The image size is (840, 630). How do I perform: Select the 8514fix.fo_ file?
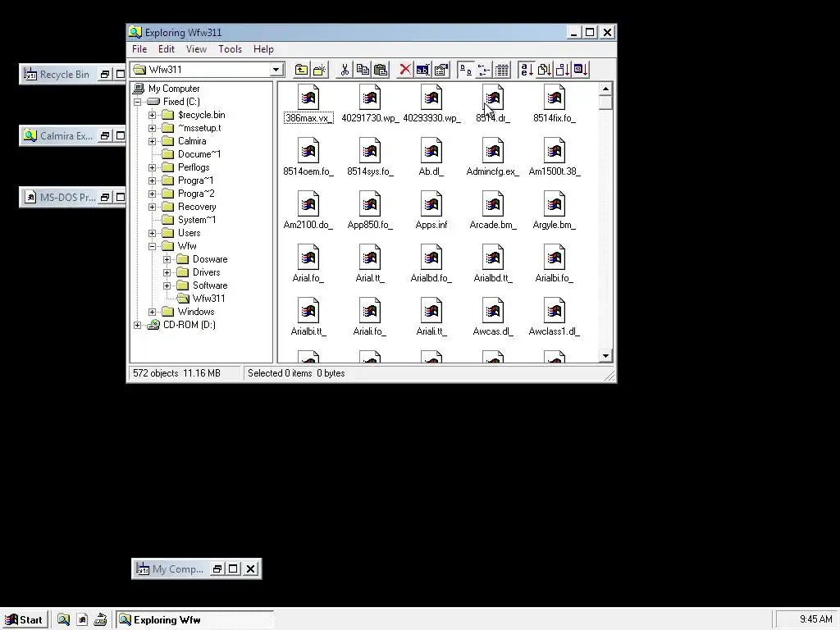554,104
